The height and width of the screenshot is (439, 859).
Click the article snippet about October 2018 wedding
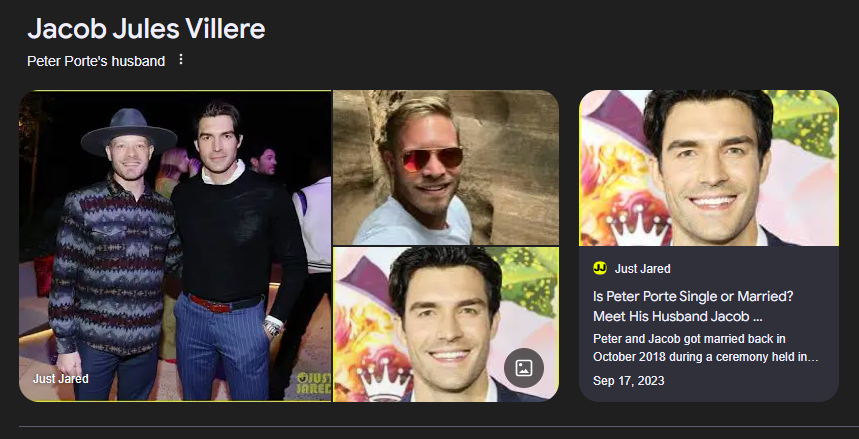pos(706,348)
